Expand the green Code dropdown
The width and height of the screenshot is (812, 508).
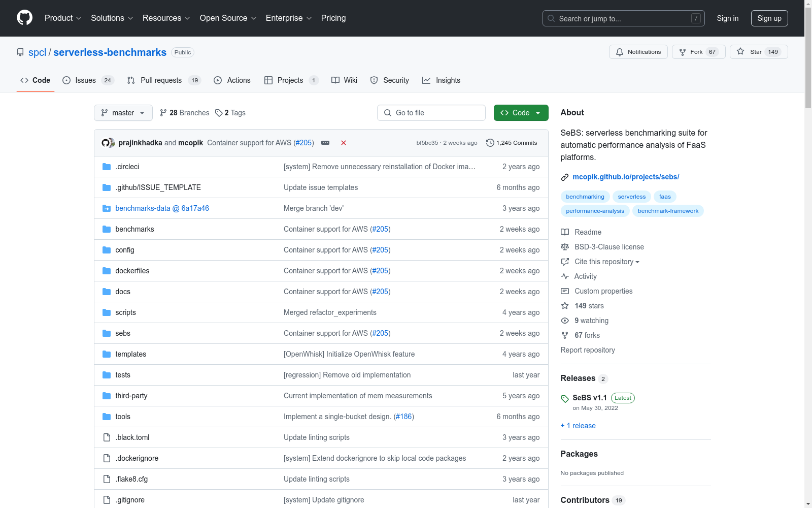tap(521, 113)
